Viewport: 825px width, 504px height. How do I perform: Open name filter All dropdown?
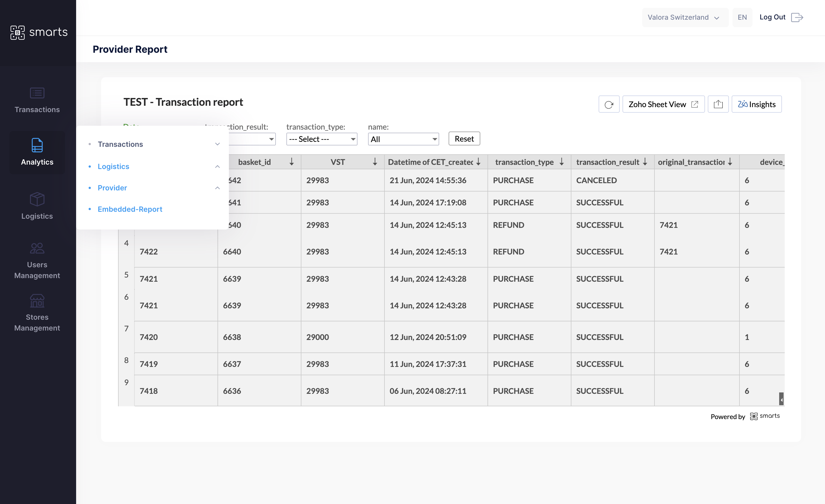(x=403, y=139)
